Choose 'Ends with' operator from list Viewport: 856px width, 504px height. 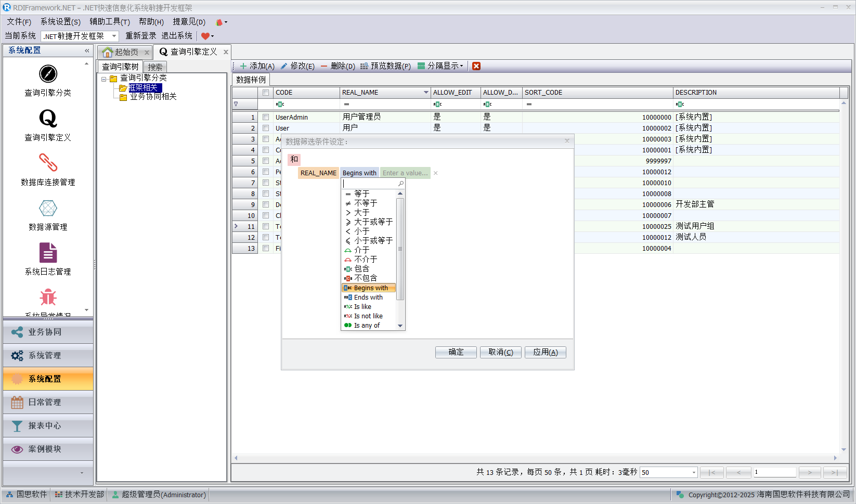[x=368, y=298]
